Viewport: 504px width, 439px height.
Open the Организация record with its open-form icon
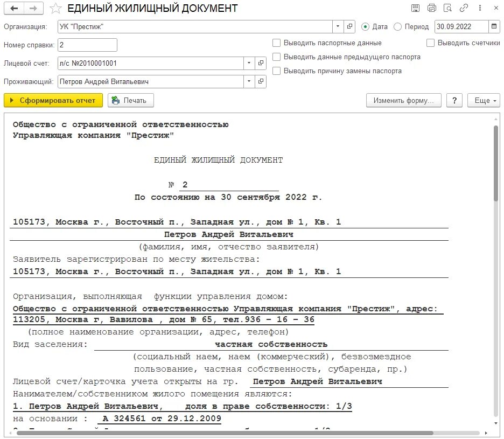[x=349, y=27]
